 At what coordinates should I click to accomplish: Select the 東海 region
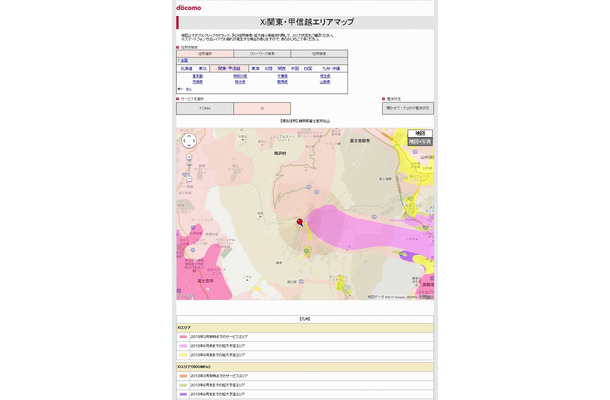[x=255, y=68]
